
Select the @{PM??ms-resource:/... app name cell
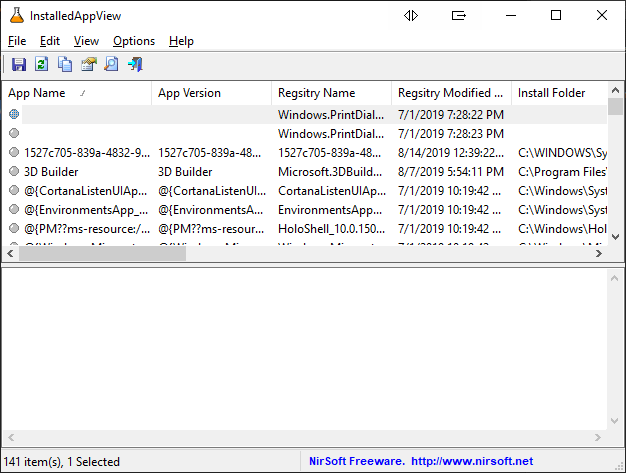point(87,229)
